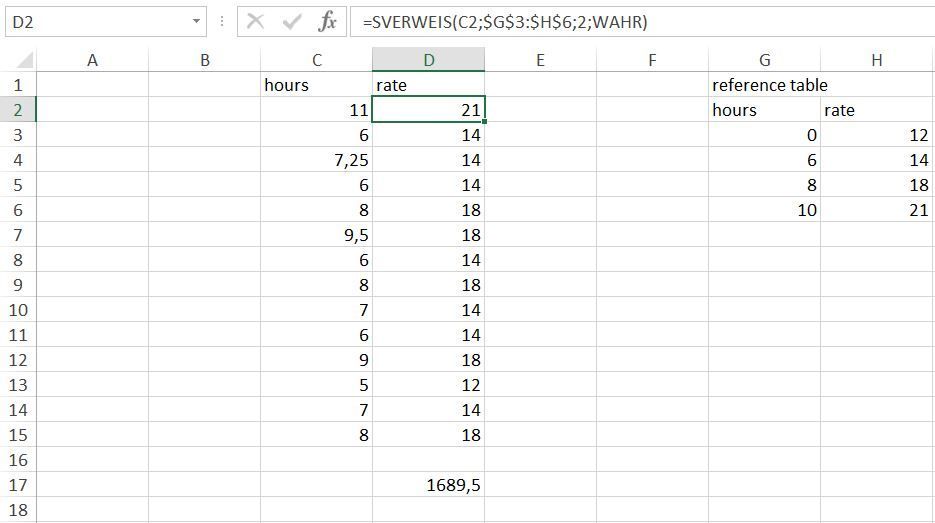
Task: Select column C header
Action: 317,60
